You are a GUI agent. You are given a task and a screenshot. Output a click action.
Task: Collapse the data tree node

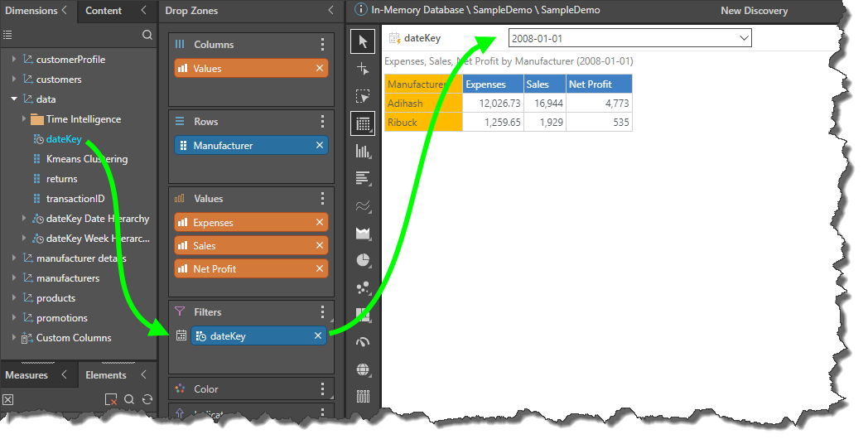tap(14, 99)
